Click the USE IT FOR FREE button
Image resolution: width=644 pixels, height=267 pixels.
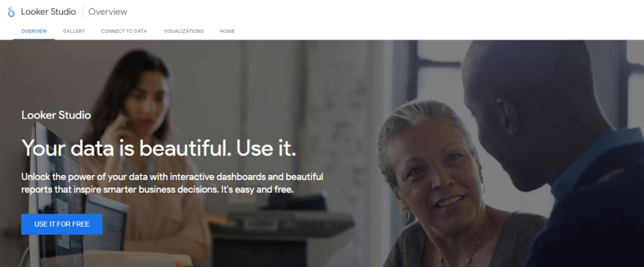point(62,224)
